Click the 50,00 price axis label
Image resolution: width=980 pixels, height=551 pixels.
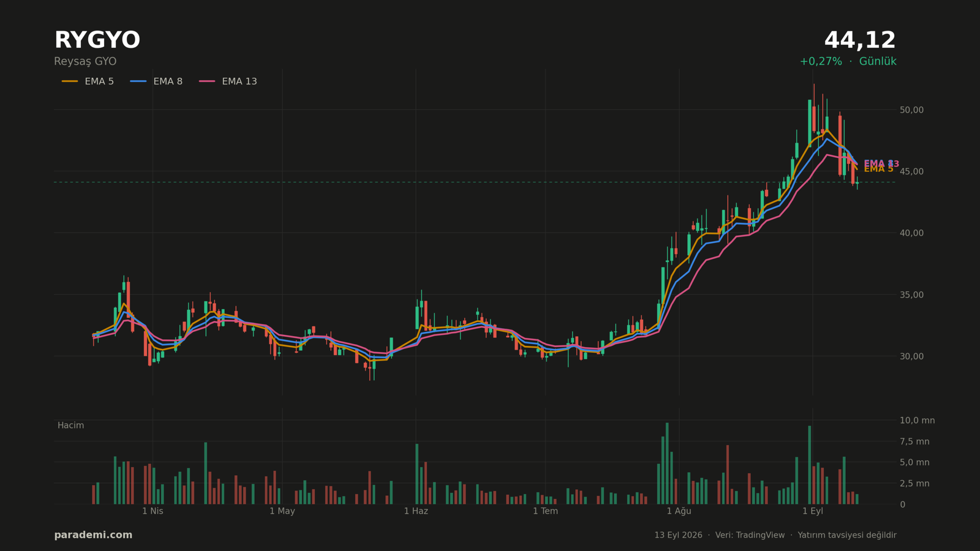pyautogui.click(x=911, y=110)
